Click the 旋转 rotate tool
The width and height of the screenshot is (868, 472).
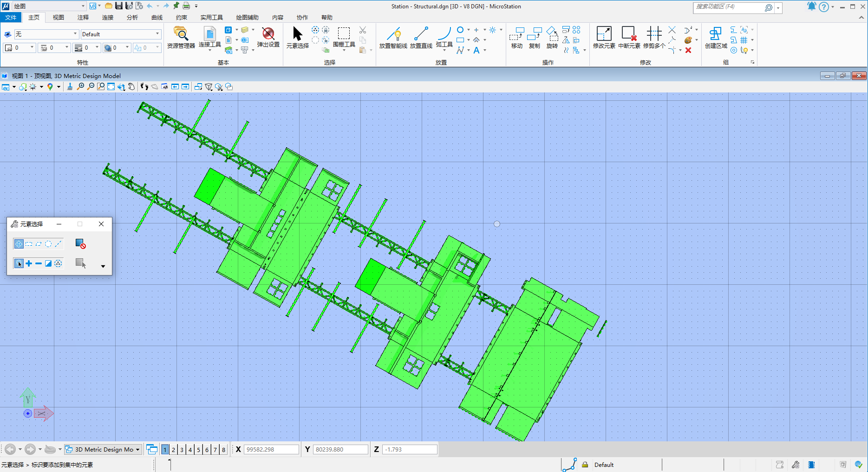(552, 37)
